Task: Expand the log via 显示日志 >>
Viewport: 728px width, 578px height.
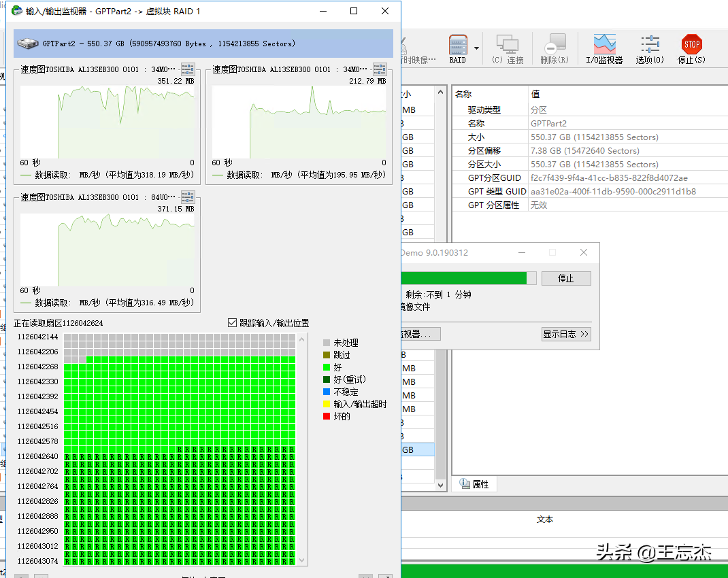Action: 566,334
